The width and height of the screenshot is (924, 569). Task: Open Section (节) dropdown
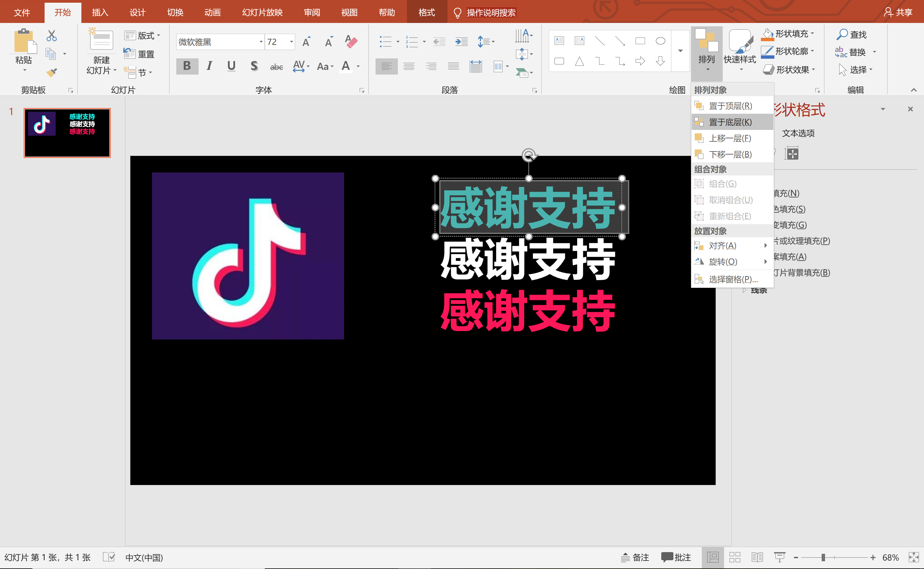coord(138,72)
